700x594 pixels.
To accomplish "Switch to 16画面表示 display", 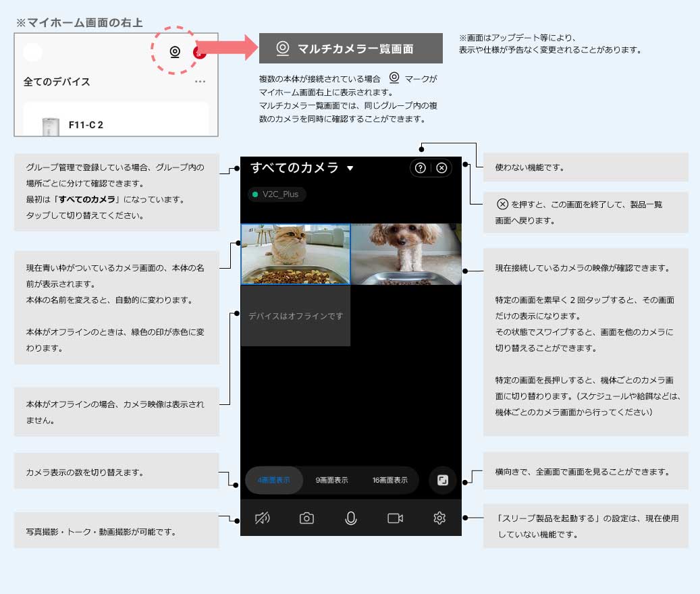I will (x=389, y=480).
